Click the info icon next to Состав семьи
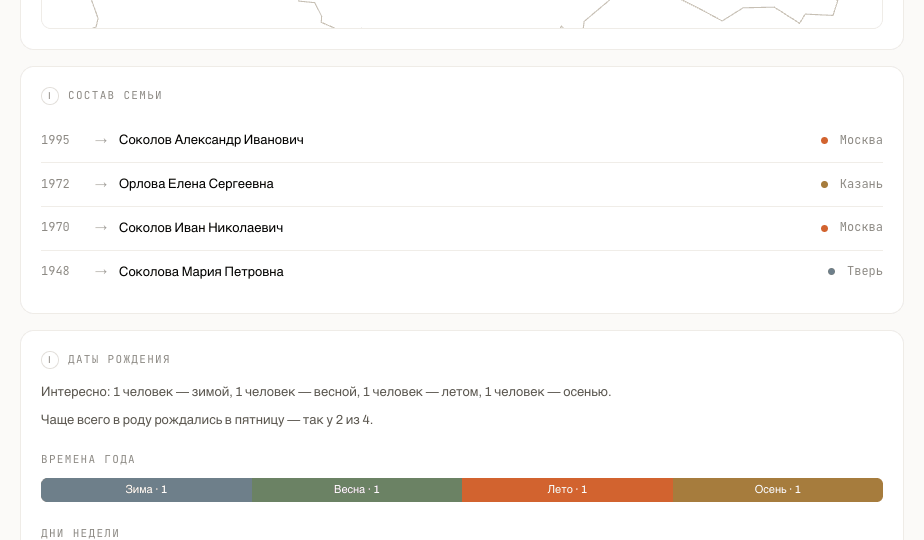924x540 pixels. pos(50,96)
